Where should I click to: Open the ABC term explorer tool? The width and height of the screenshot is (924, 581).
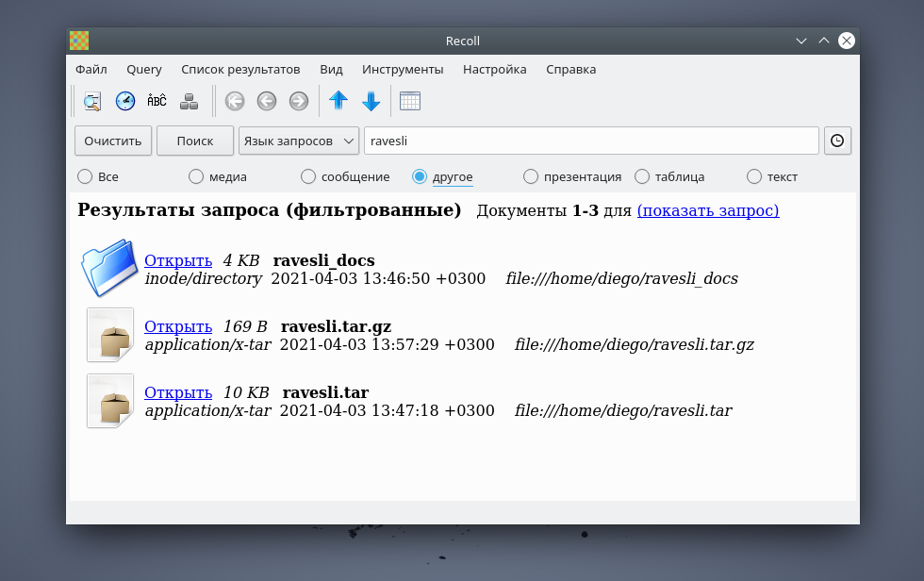(157, 101)
